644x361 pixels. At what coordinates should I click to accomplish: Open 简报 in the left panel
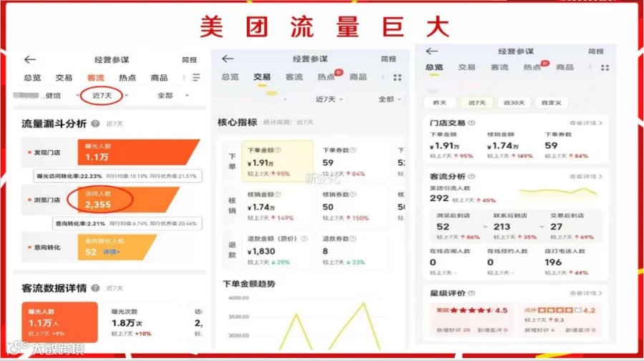click(190, 60)
